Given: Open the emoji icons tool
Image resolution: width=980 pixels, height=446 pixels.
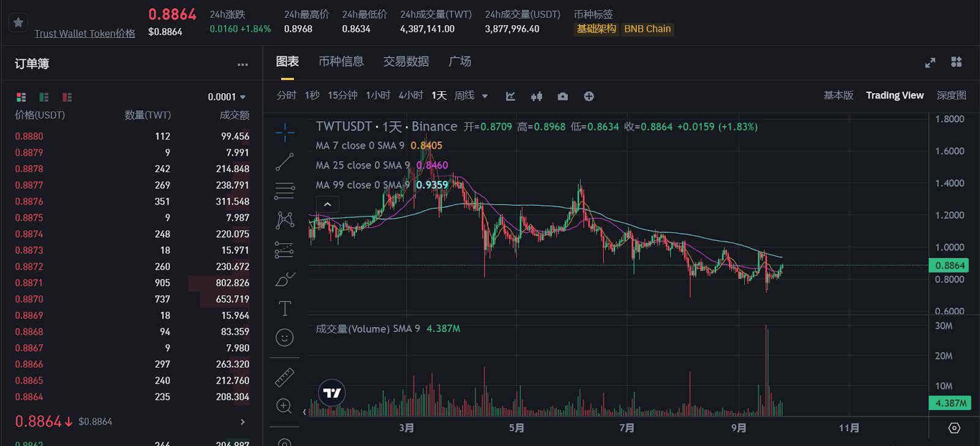Looking at the screenshot, I should click(285, 338).
